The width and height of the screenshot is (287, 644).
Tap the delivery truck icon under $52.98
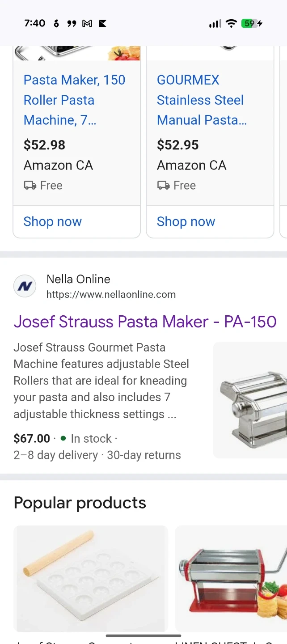click(30, 185)
